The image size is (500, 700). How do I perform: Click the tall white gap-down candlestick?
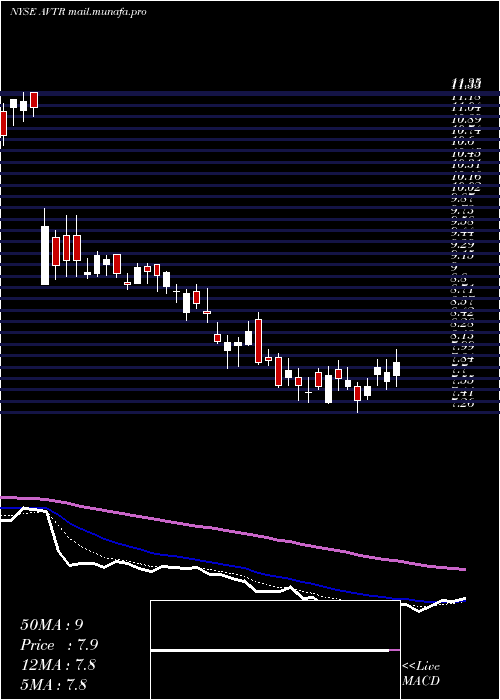[45, 255]
